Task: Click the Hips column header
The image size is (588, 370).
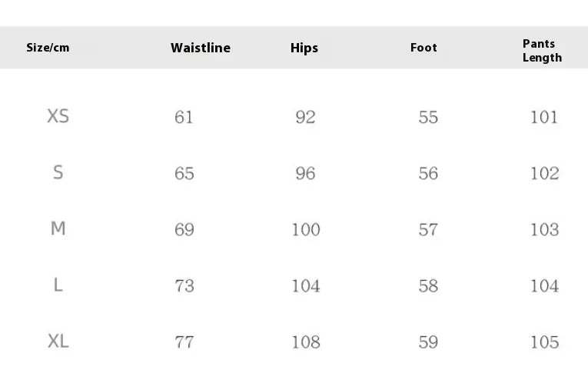Action: pyautogui.click(x=304, y=48)
